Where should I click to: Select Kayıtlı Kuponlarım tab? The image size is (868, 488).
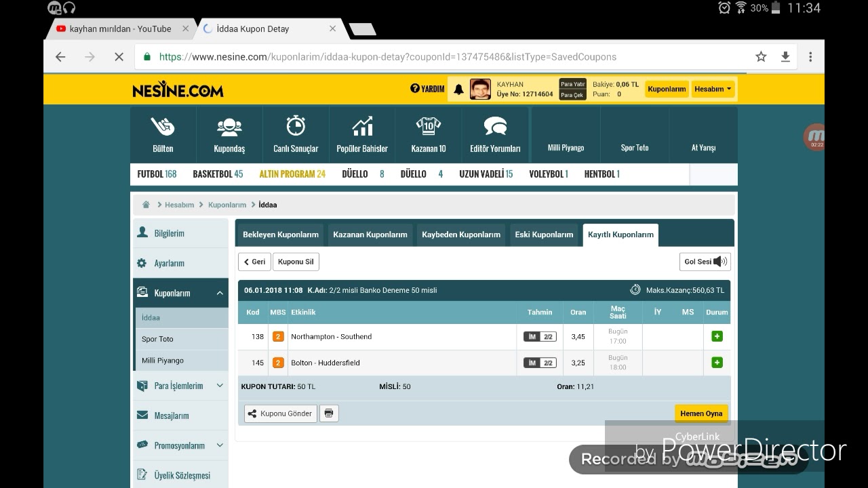(x=620, y=235)
